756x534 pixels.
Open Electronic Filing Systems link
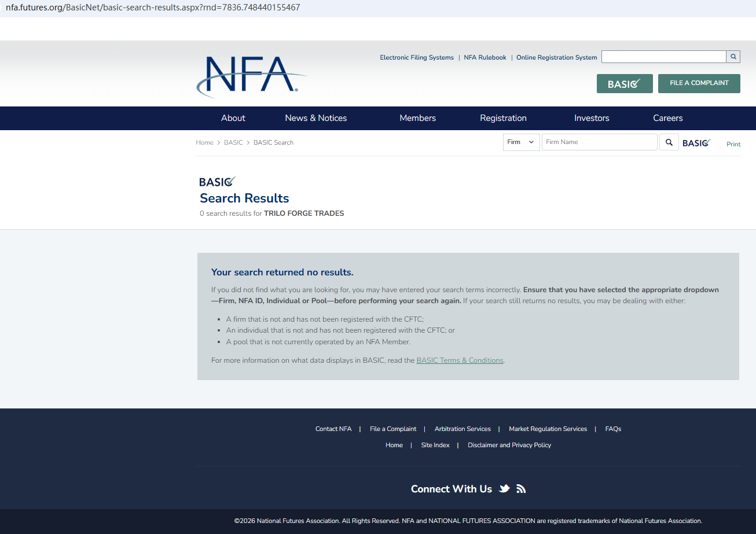click(x=417, y=57)
